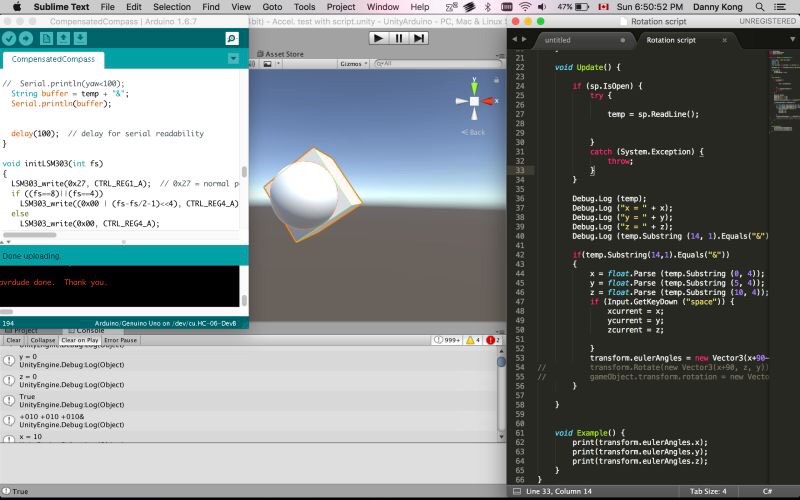
Task: Open Sublime tab list dropdown arrow
Action: [x=794, y=39]
